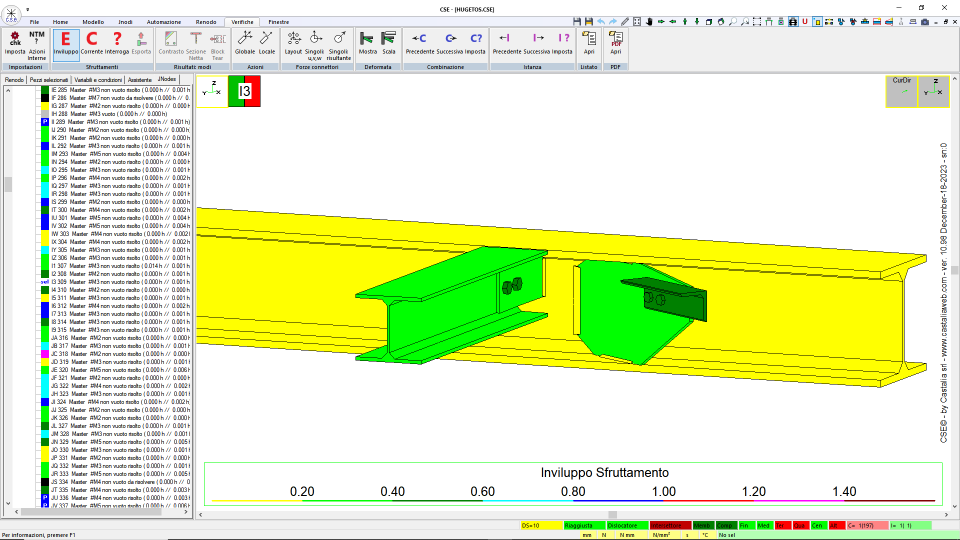Click Mostra deformed shape icon
Screen dimensions: 960x540
tap(367, 43)
